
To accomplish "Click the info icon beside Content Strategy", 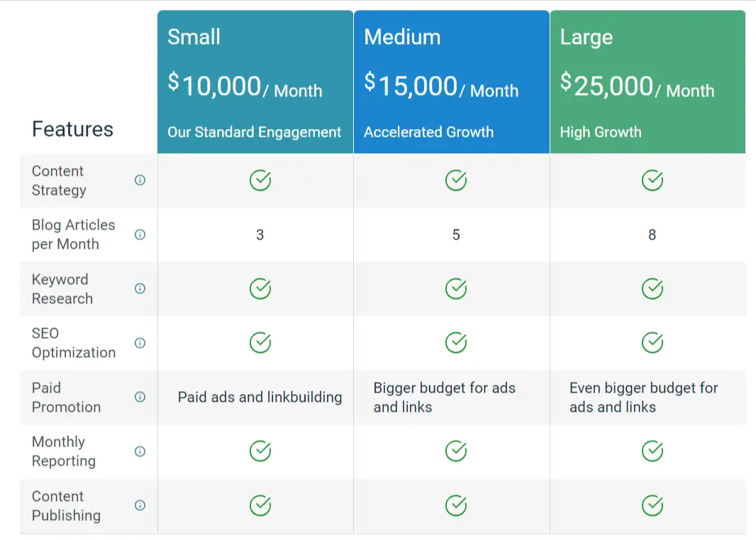I will pyautogui.click(x=140, y=180).
